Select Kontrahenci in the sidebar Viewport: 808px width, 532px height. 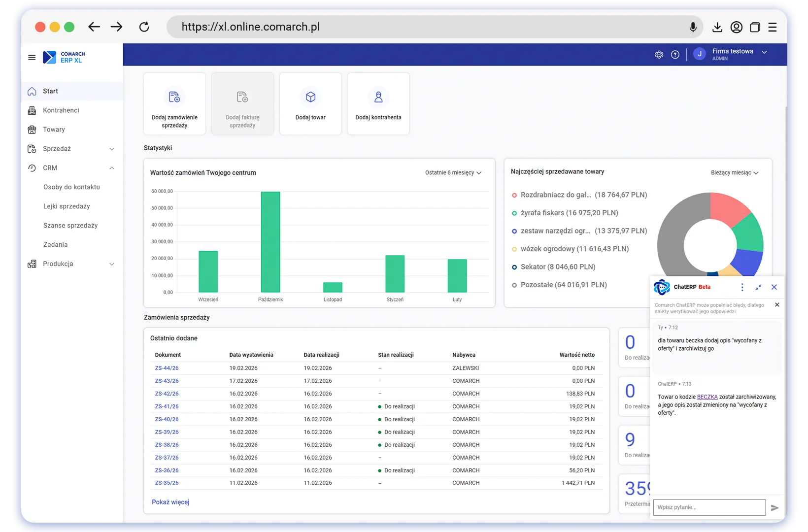pos(61,110)
